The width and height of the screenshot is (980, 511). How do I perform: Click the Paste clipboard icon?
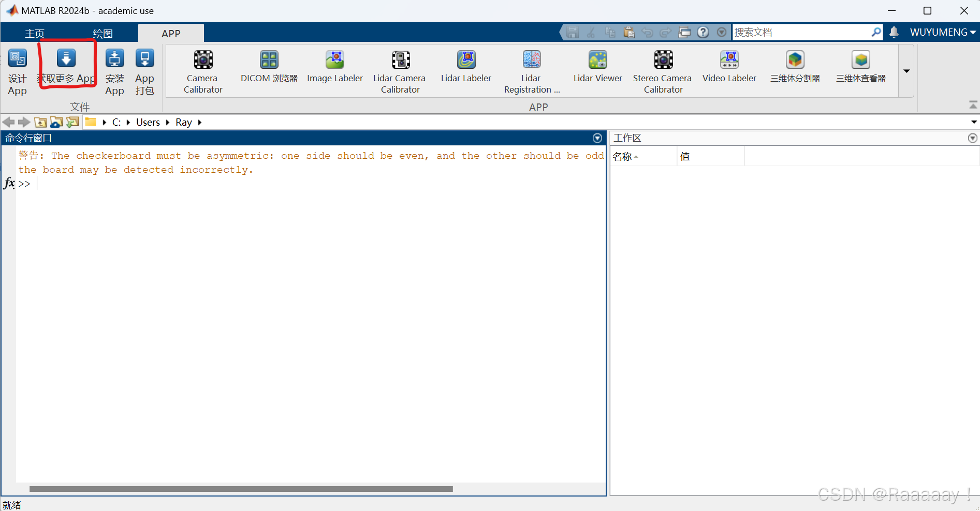[x=629, y=32]
